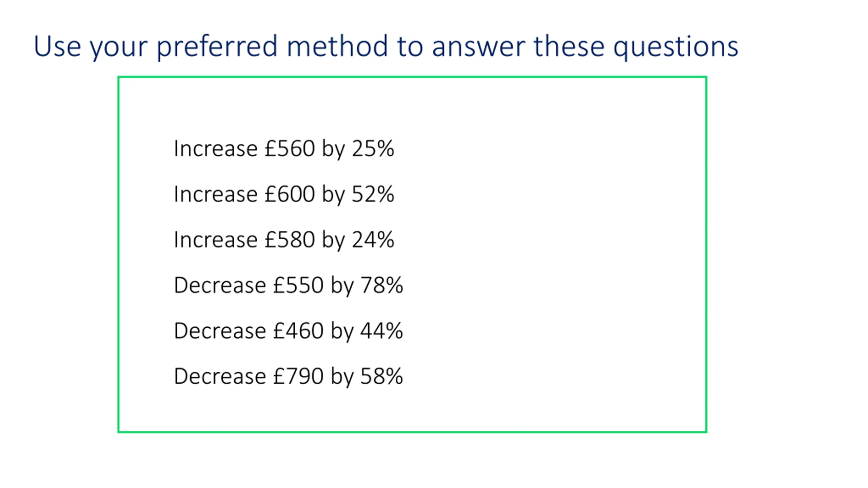This screenshot has width=868, height=488.
Task: Click the slide title about preferred method
Action: tap(386, 47)
